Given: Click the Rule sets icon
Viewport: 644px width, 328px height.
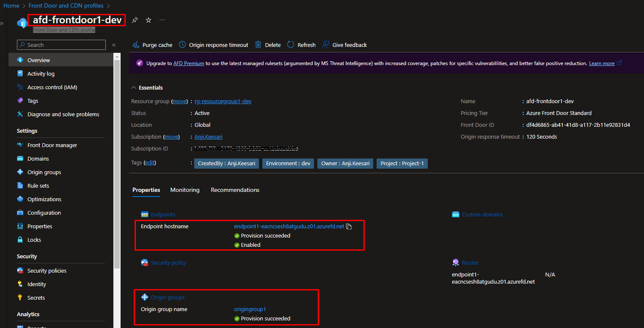Looking at the screenshot, I should [x=20, y=186].
